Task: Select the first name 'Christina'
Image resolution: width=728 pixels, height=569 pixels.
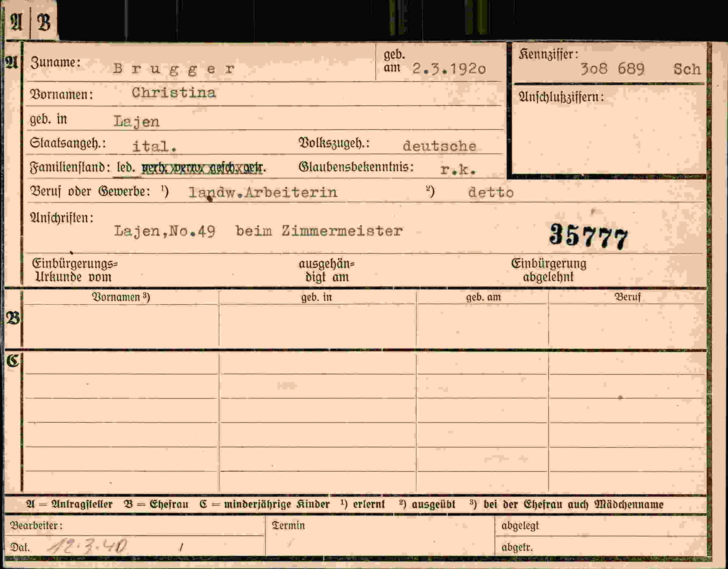Action: tap(174, 92)
